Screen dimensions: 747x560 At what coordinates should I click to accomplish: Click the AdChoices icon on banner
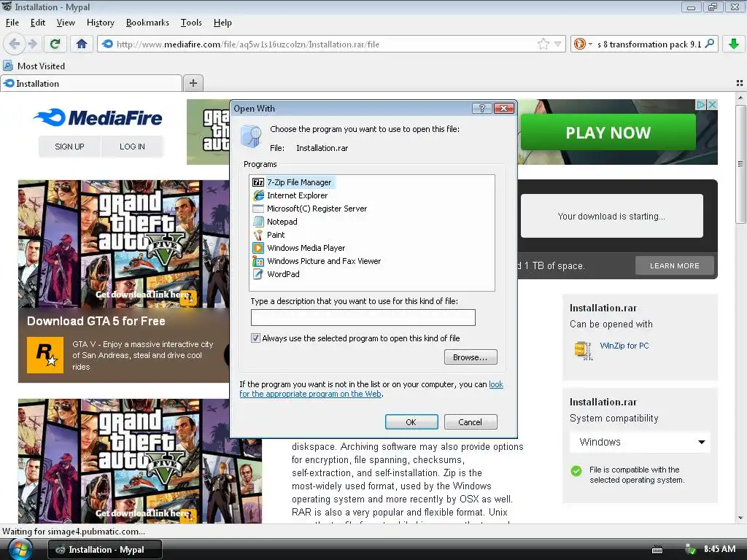tap(701, 104)
